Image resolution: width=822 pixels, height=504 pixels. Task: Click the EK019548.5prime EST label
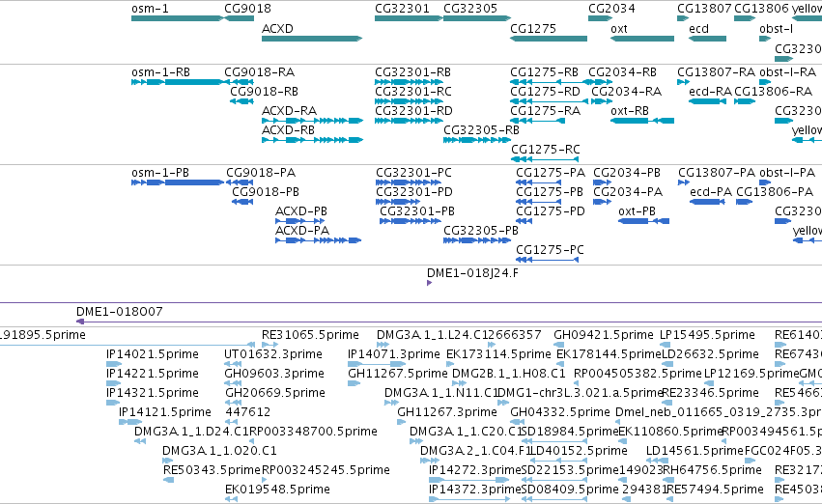pos(277,490)
